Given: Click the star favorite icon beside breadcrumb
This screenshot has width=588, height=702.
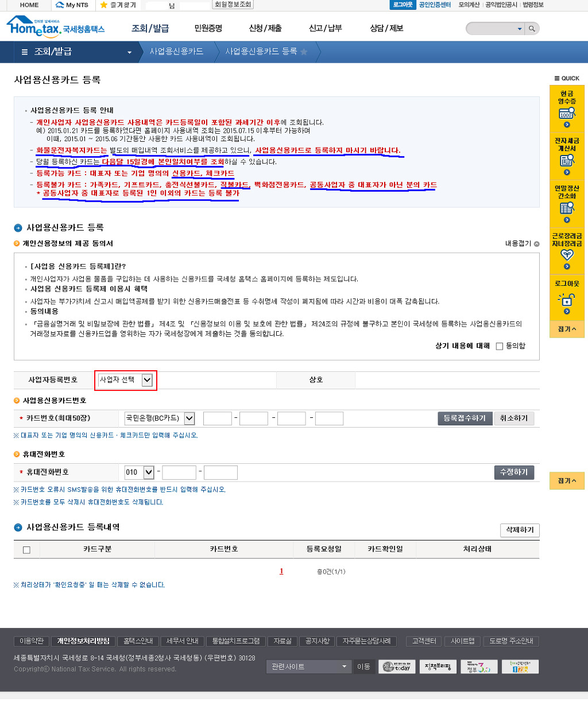Looking at the screenshot, I should coord(304,52).
